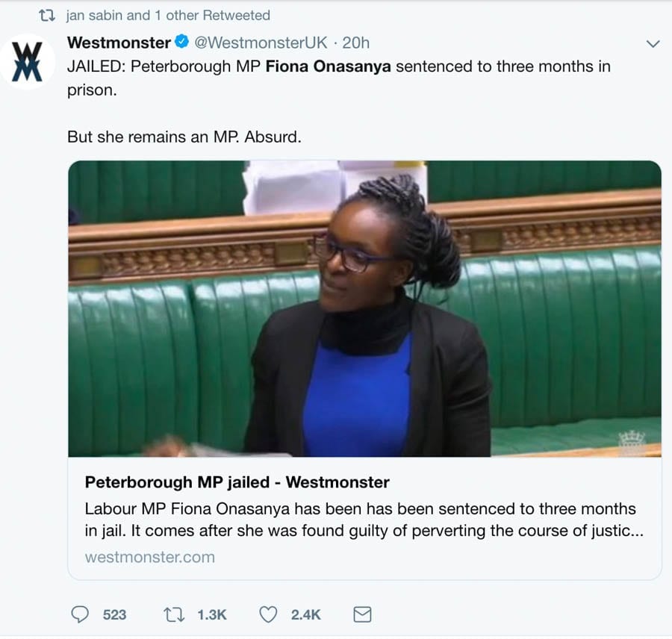
Task: Open the 20h tweet timestamp
Action: [355, 43]
